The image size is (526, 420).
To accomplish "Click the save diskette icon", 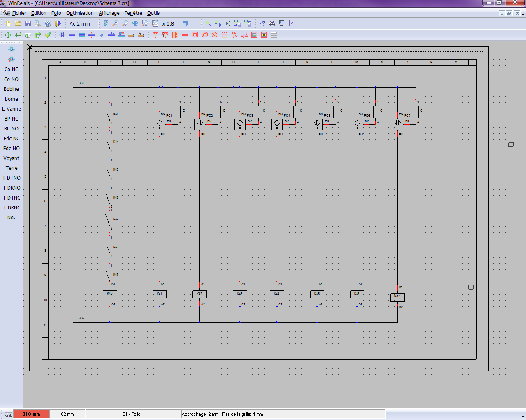I will 28,23.
